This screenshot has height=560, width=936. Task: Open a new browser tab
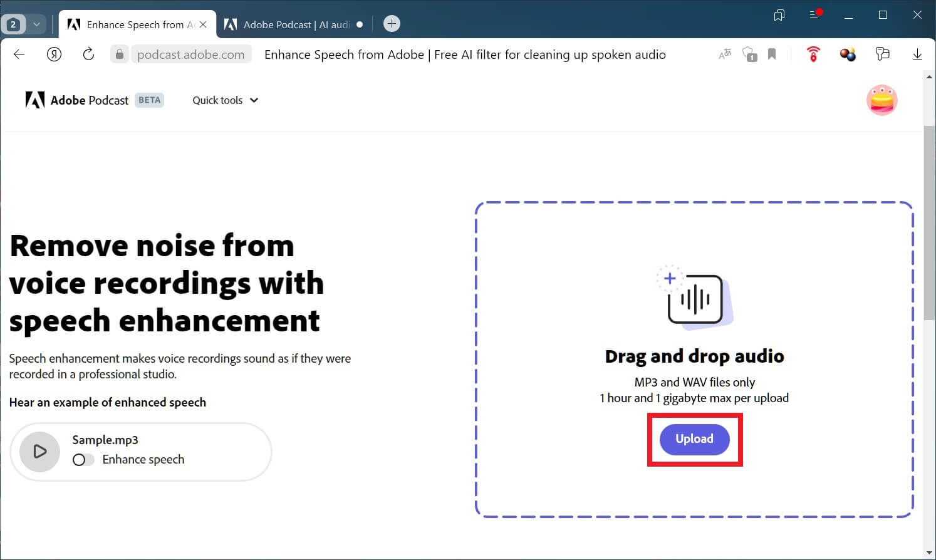(392, 24)
